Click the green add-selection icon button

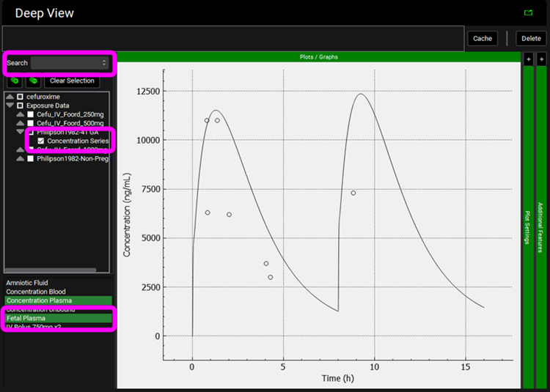point(15,81)
